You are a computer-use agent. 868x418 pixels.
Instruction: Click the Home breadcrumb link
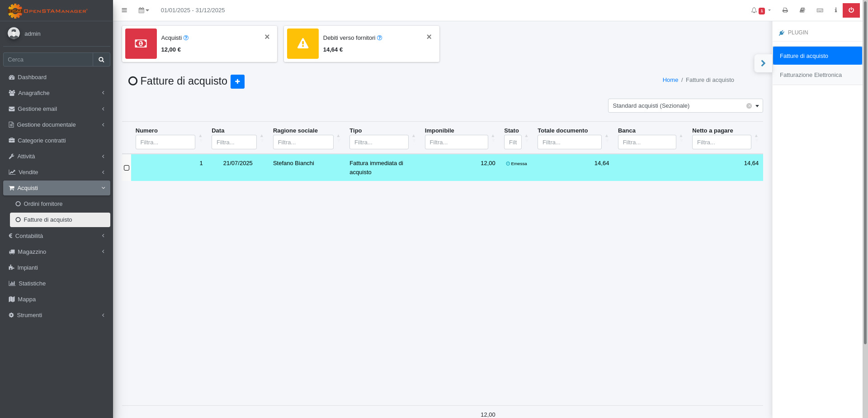point(670,80)
